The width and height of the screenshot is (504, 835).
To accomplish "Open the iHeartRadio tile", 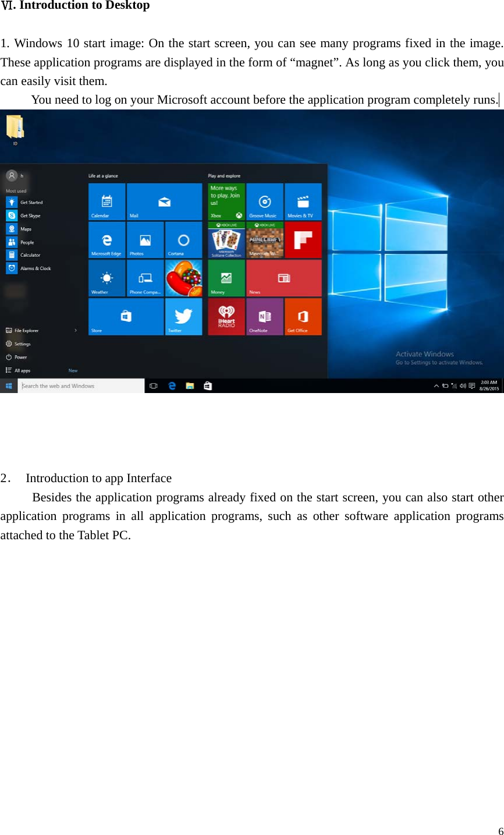I will [226, 316].
